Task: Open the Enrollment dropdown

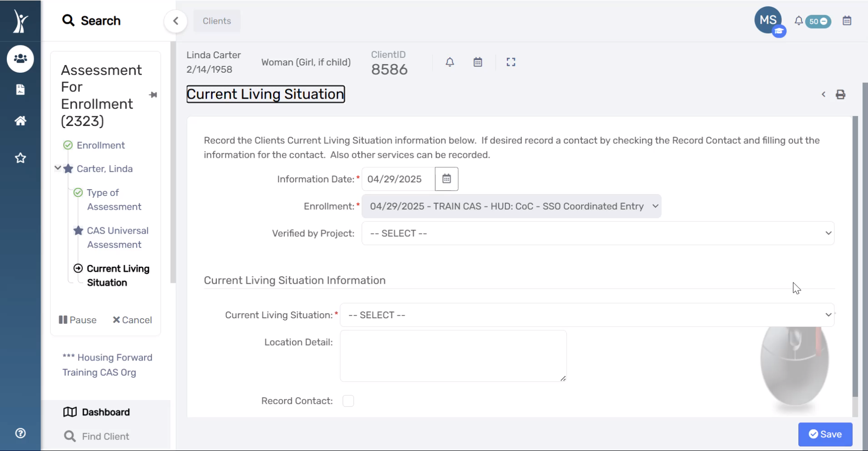Action: tap(511, 206)
